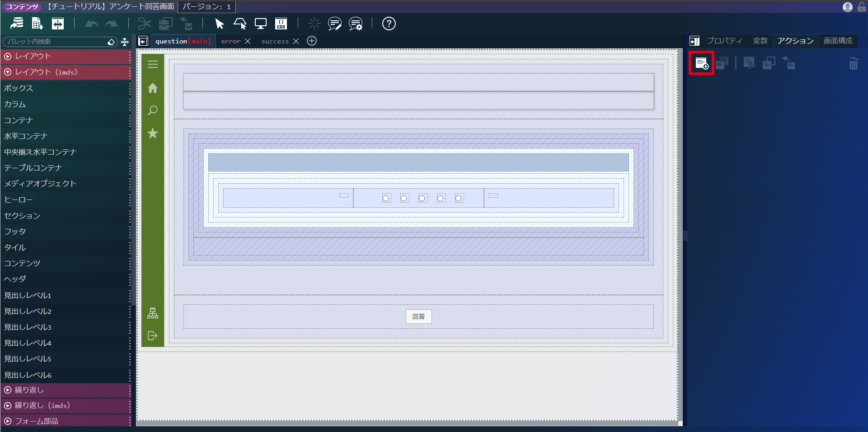Collapse right properties panel via panel-arrow icon
Image resolution: width=868 pixels, height=432 pixels.
pyautogui.click(x=694, y=41)
